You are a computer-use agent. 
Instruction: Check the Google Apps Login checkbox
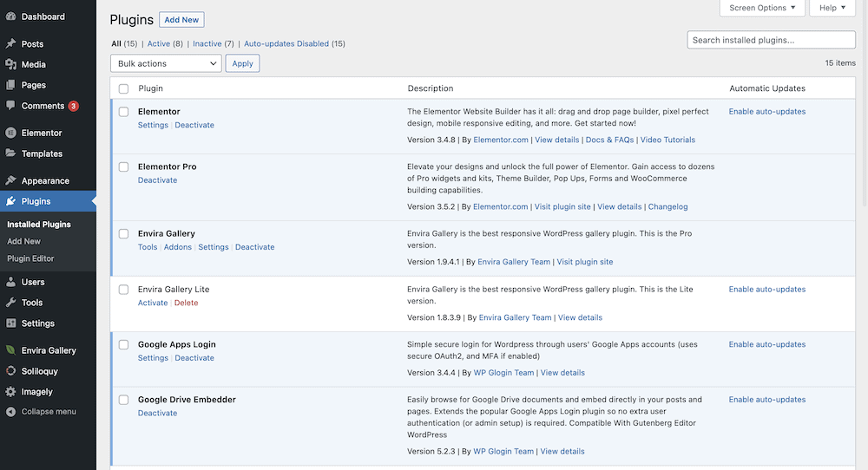click(123, 344)
